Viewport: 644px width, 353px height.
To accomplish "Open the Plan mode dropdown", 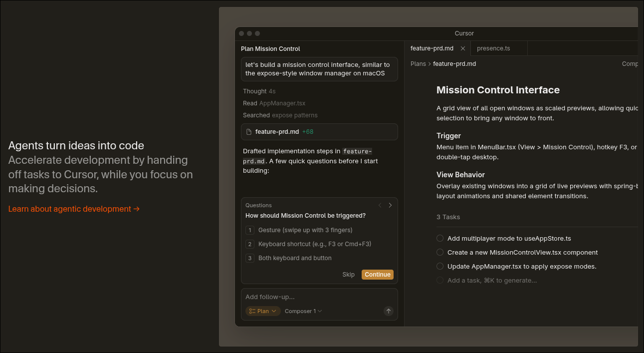I will tap(262, 311).
